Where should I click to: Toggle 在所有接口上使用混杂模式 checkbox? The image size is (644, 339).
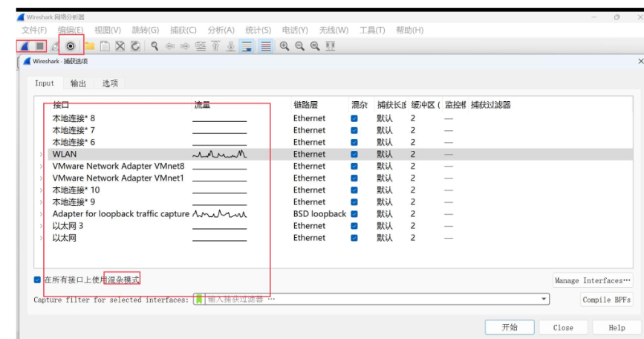pos(38,280)
